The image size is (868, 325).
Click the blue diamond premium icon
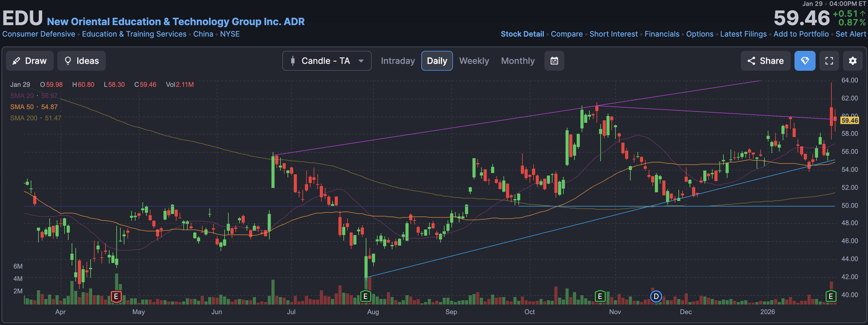point(805,61)
